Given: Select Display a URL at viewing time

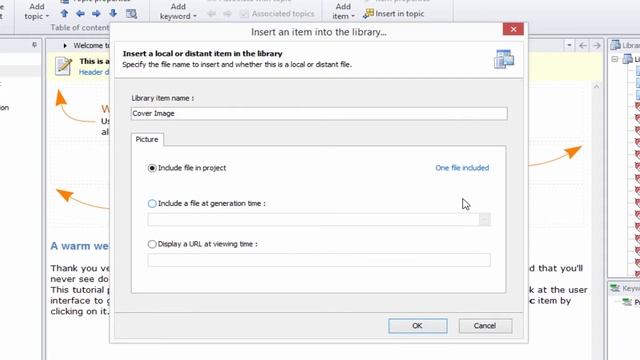Looking at the screenshot, I should point(152,244).
